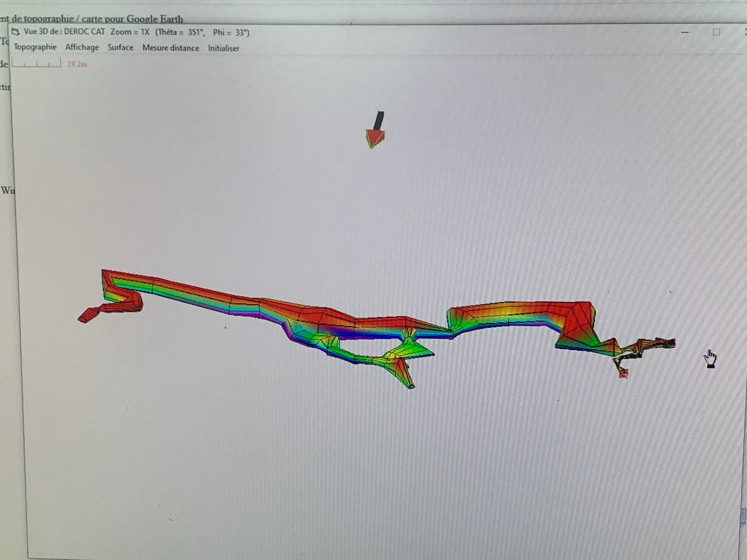The height and width of the screenshot is (560, 747).
Task: Open the Affichage menu
Action: tap(82, 47)
